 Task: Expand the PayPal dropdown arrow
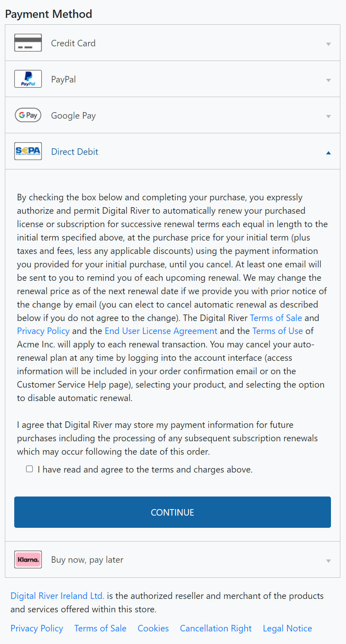[x=328, y=80]
